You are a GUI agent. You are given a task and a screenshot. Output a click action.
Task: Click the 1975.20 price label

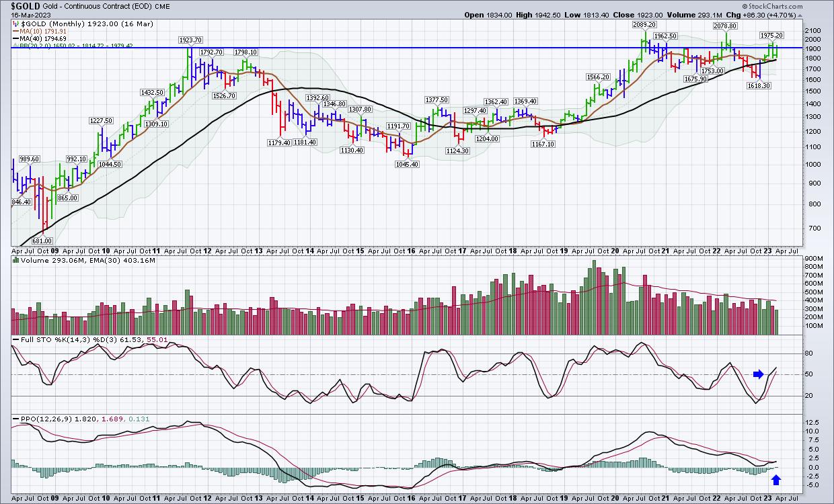tap(772, 35)
